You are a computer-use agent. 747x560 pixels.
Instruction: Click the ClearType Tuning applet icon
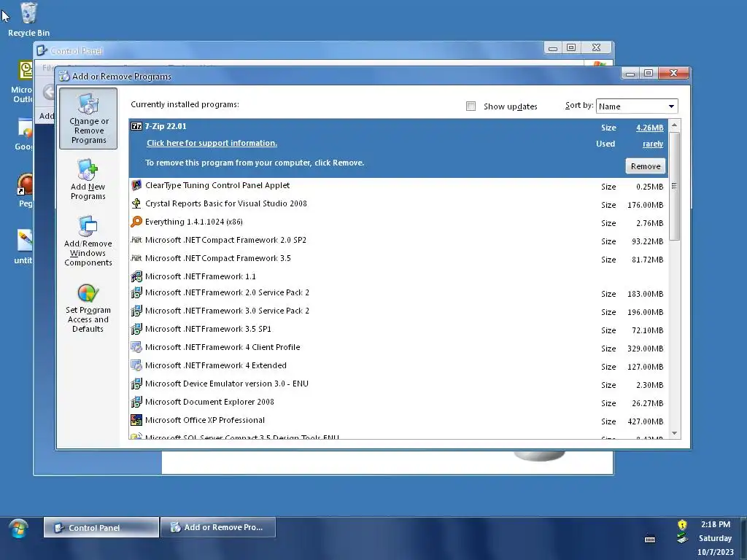[136, 185]
